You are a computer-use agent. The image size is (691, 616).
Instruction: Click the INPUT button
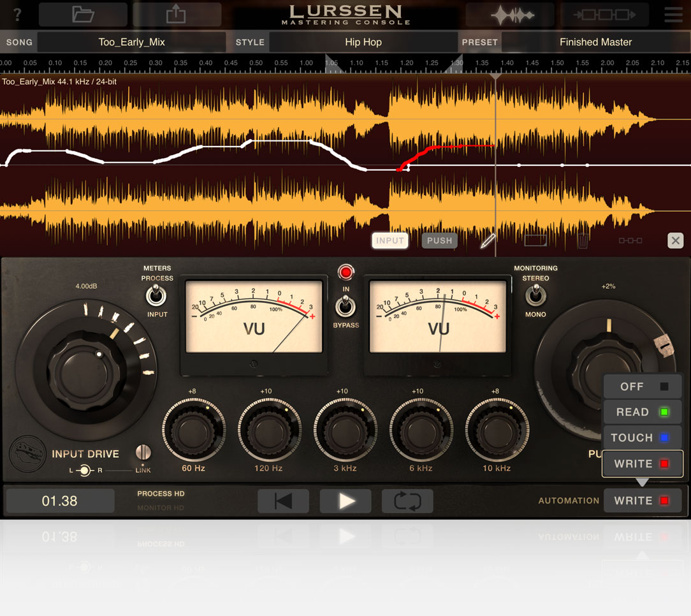coord(389,240)
